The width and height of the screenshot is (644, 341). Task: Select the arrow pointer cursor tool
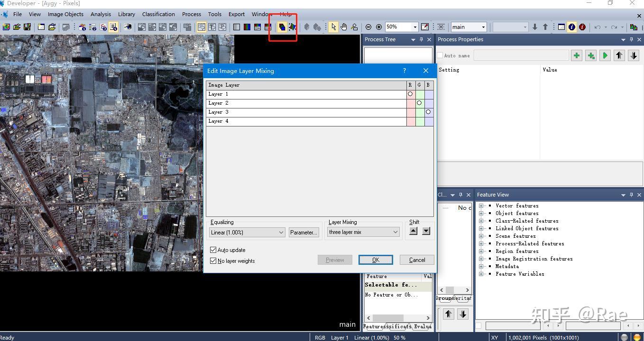[333, 27]
